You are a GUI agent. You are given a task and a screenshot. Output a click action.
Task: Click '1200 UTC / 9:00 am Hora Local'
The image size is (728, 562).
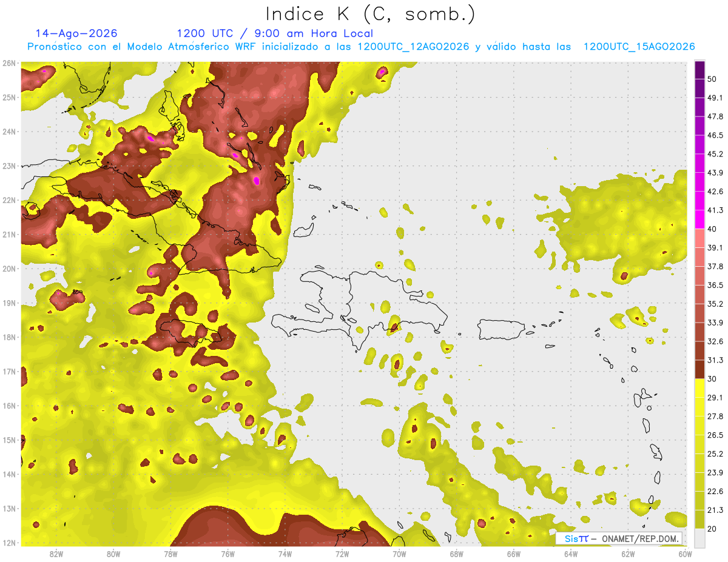(x=275, y=34)
